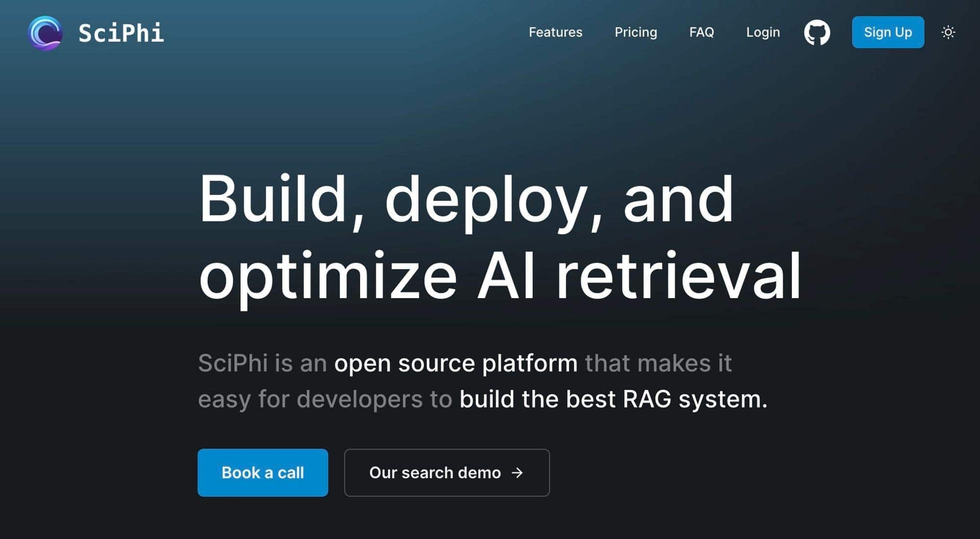This screenshot has width=980, height=539.
Task: Open the Features nav item
Action: 555,32
